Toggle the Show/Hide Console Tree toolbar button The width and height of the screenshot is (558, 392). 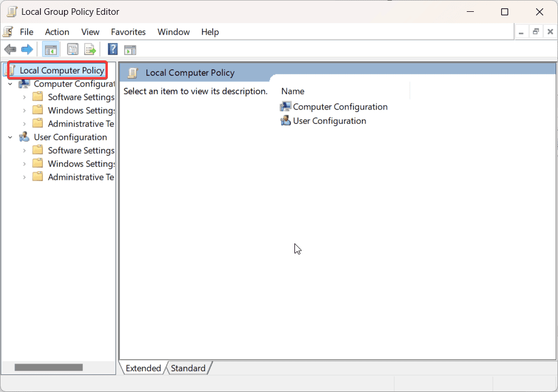point(50,50)
